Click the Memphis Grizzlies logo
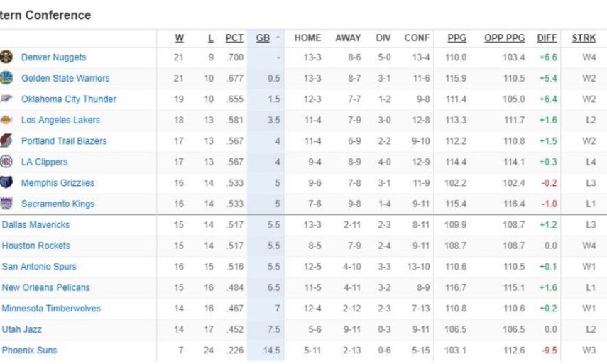607x364 pixels. (x=6, y=183)
